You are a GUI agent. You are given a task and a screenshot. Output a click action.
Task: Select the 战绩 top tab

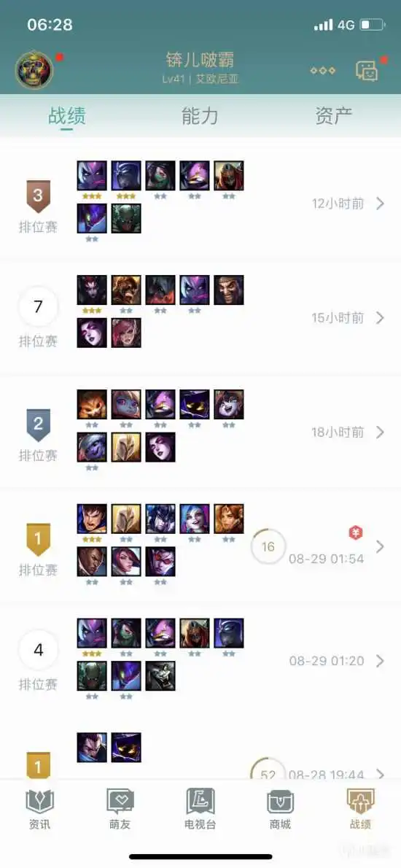pyautogui.click(x=67, y=116)
